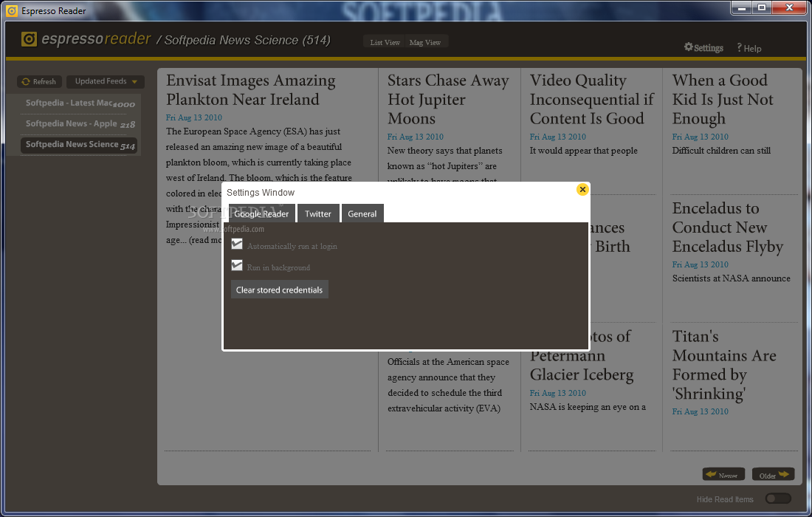Viewport: 812px width, 517px height.
Task: Click 'Difficult children can still' excerpt text
Action: (721, 150)
